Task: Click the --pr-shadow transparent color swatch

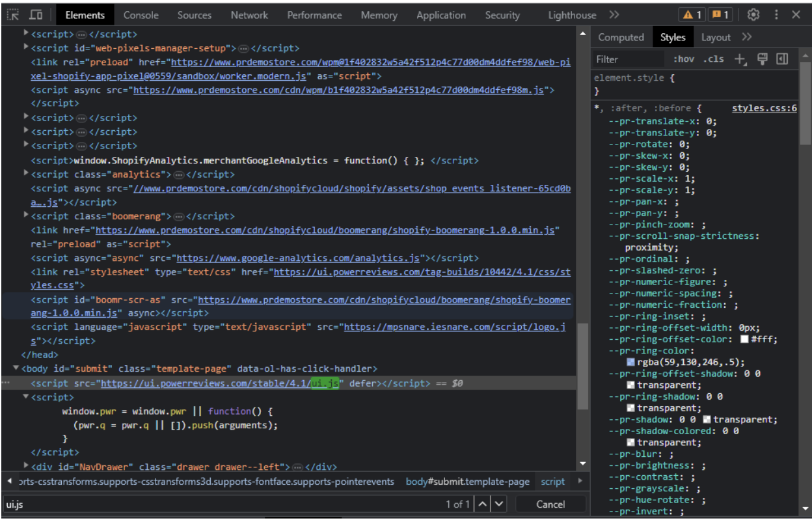Action: tap(707, 419)
